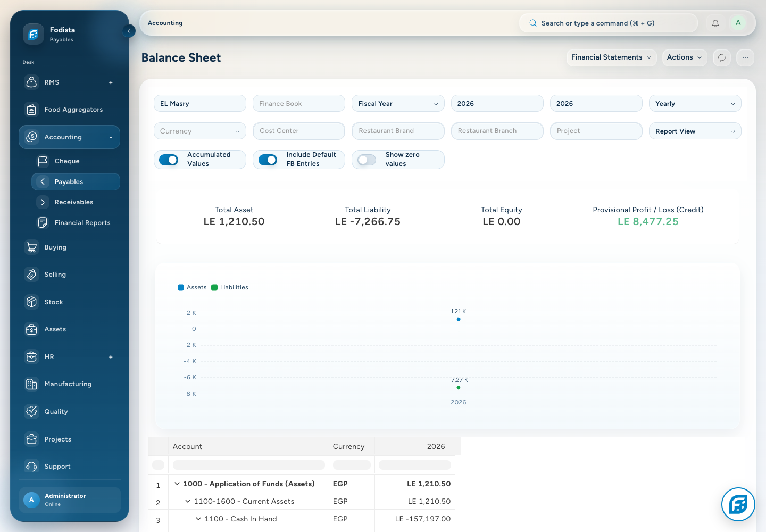Click the Manufacturing building icon
Image resolution: width=766 pixels, height=532 pixels.
(32, 384)
